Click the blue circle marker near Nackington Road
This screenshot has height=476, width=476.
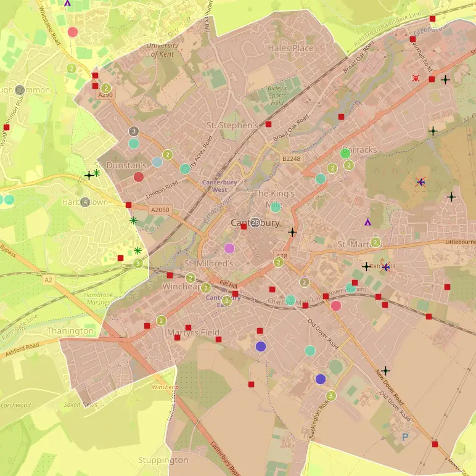click(x=321, y=379)
